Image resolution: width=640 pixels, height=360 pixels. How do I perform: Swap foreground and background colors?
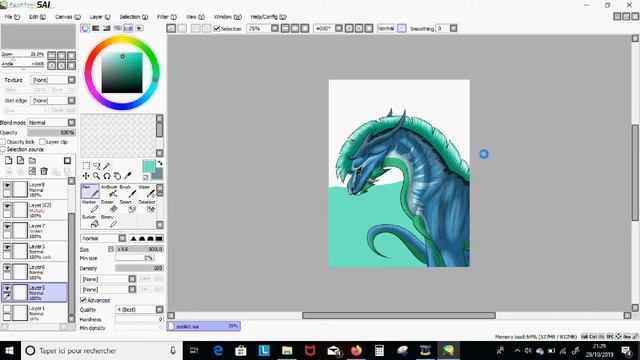(160, 163)
